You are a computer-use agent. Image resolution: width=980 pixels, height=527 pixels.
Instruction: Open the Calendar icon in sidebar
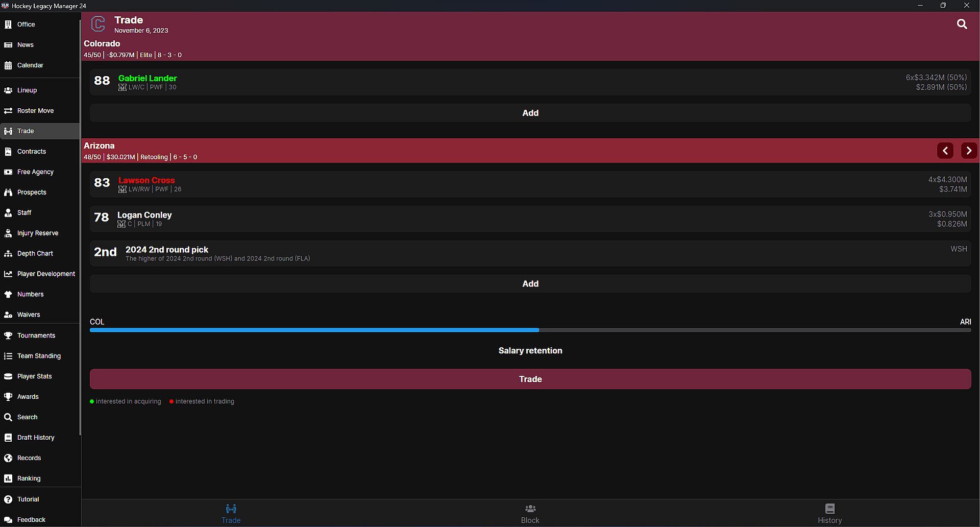pos(8,65)
